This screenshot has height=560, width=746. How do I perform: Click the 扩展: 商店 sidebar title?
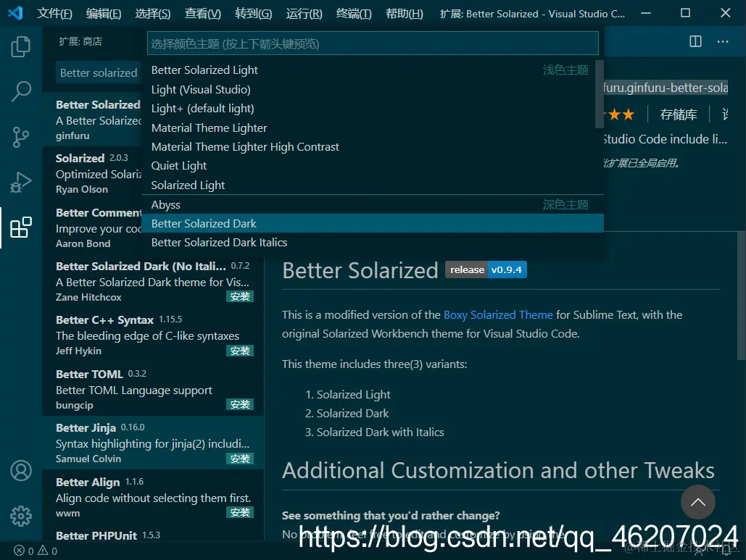[x=80, y=41]
